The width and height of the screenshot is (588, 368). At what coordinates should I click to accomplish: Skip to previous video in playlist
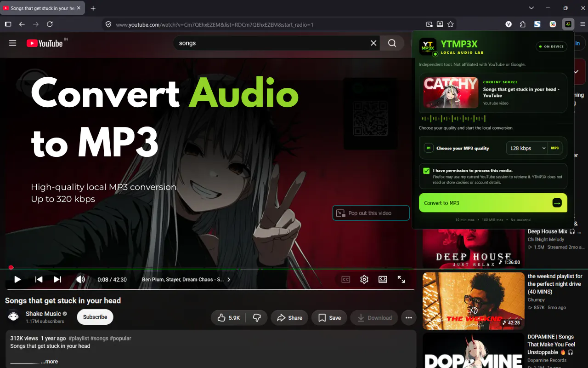coord(39,279)
